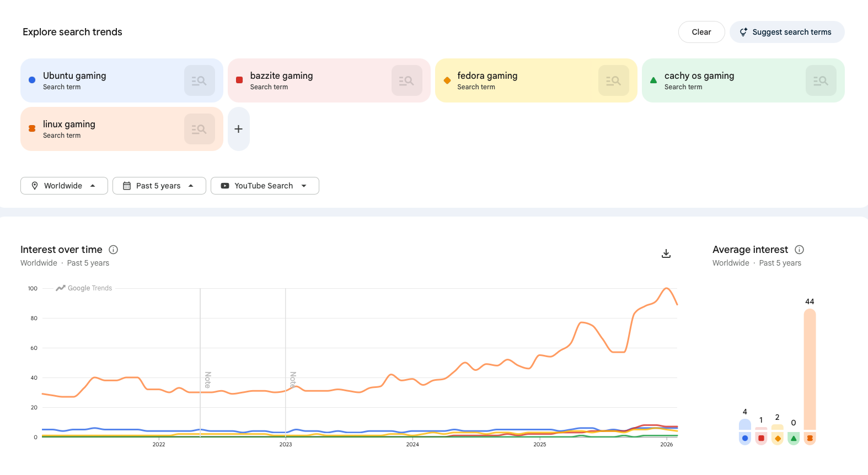Clear all search terms
868x475 pixels.
pos(701,32)
